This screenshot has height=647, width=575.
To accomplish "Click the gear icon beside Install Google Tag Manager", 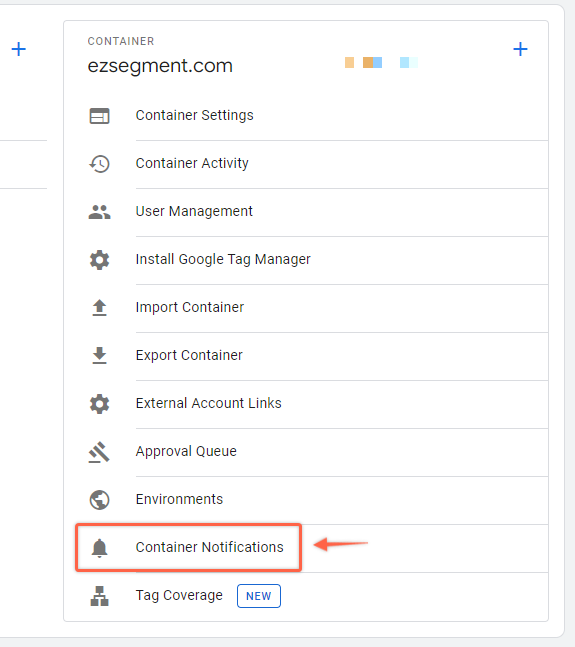I will [x=99, y=260].
